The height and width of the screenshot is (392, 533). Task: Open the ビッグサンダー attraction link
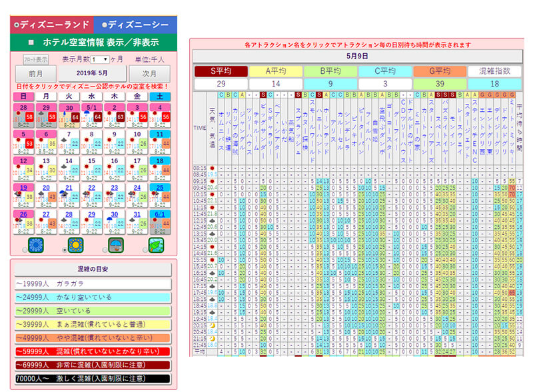[263, 130]
